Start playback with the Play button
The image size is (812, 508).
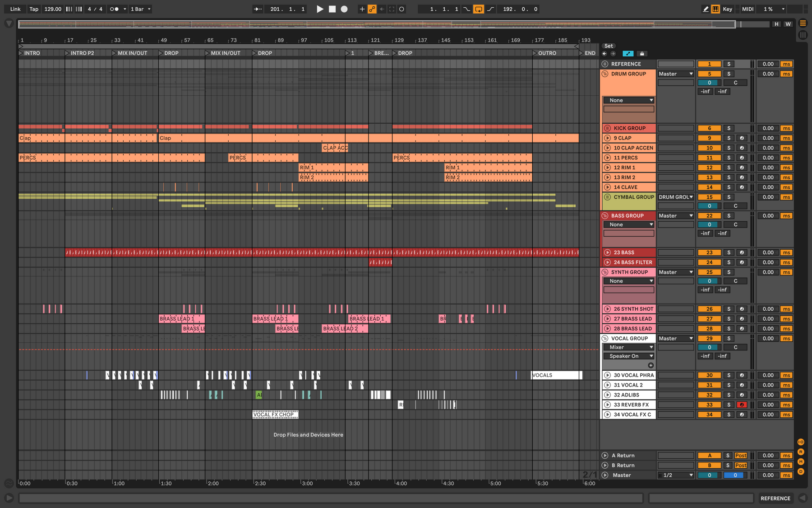(x=320, y=9)
